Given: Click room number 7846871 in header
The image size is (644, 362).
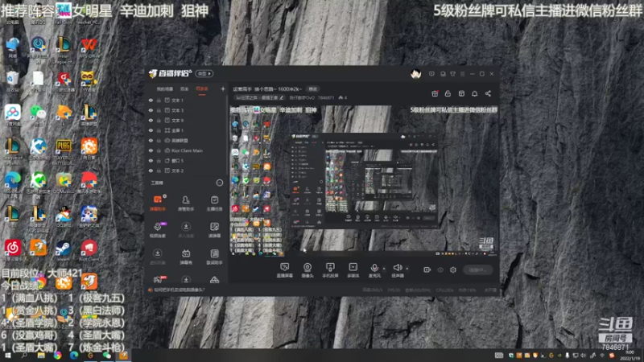Looking at the screenshot, I should point(326,97).
